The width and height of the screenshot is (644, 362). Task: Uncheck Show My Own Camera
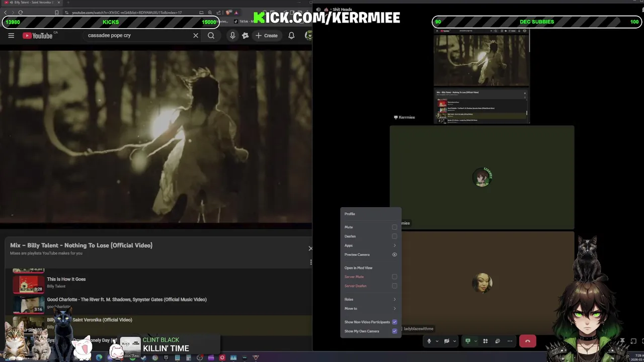(394, 331)
